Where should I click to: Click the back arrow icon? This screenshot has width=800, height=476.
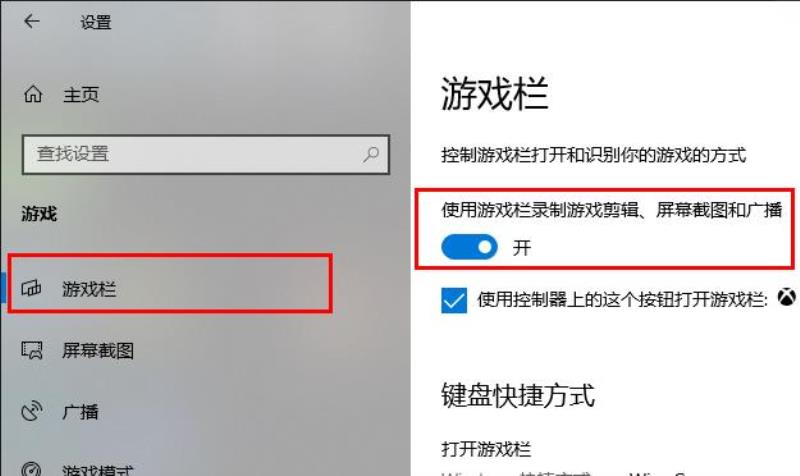[32, 21]
